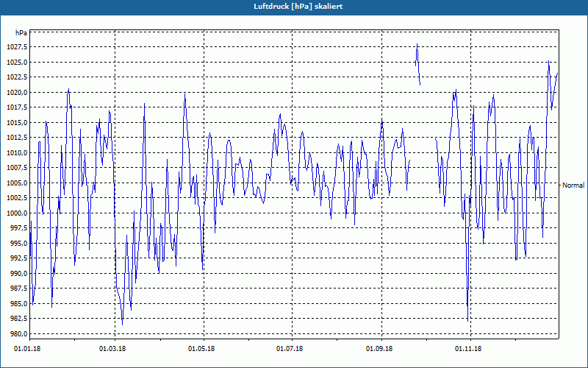Click the 01.07.18 date label
This screenshot has width=588, height=368.
point(290,349)
